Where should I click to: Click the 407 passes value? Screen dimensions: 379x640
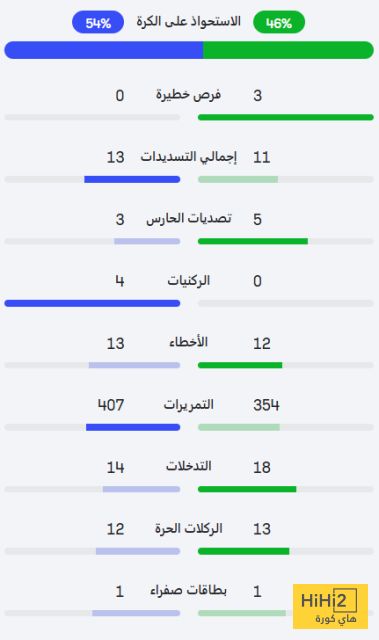111,405
